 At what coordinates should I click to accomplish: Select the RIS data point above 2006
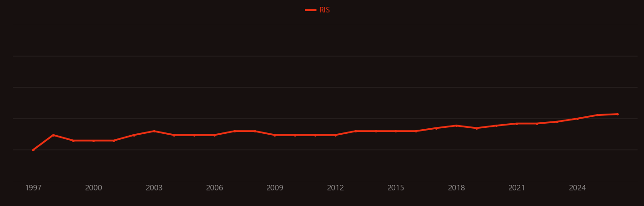pyautogui.click(x=214, y=135)
